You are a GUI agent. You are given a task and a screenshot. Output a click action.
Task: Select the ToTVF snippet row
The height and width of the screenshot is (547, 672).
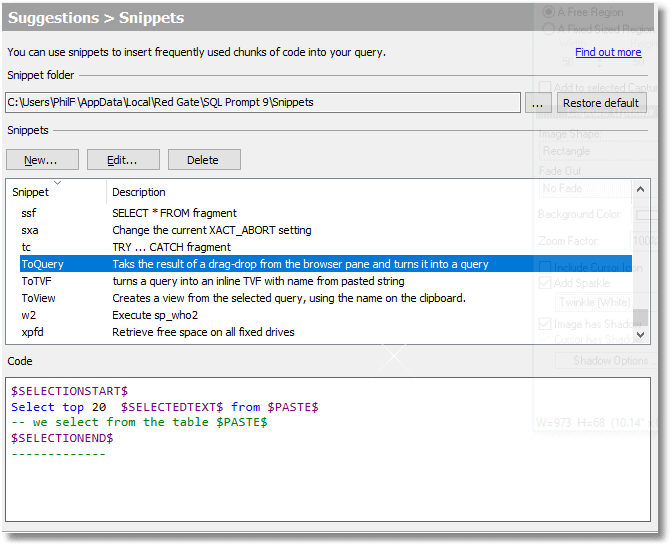coord(326,281)
